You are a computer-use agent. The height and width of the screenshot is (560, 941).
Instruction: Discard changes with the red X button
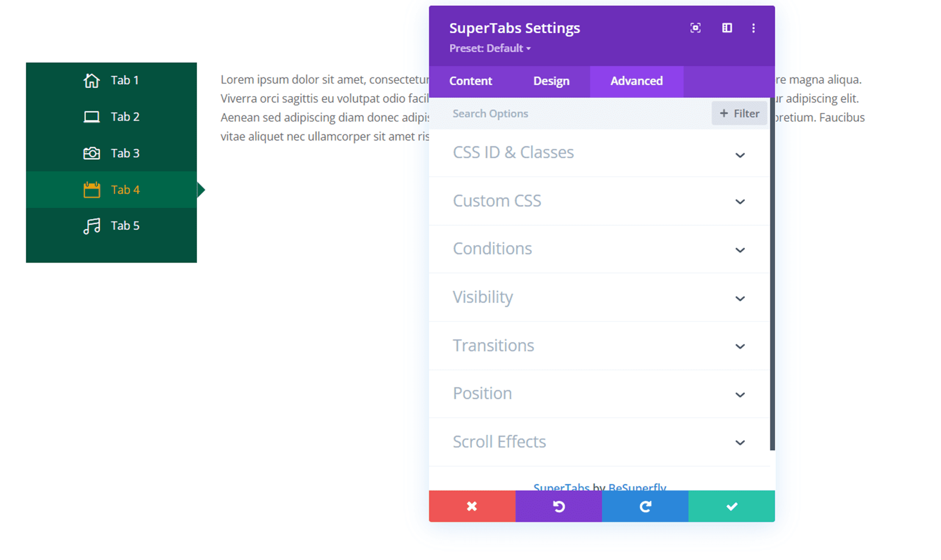click(x=472, y=506)
